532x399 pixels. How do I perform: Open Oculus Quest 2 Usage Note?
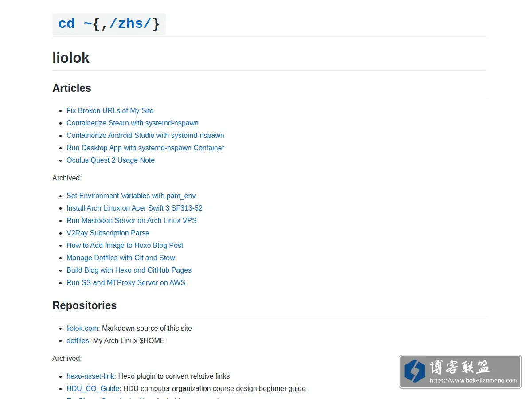tap(110, 160)
